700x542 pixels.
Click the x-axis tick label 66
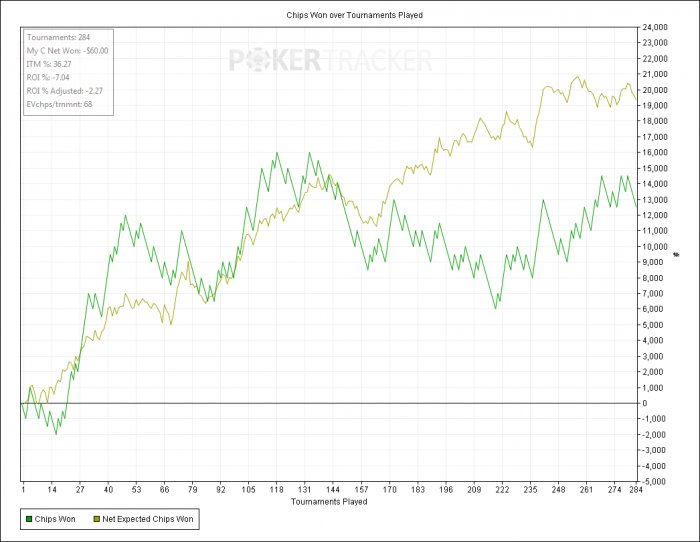click(x=164, y=490)
